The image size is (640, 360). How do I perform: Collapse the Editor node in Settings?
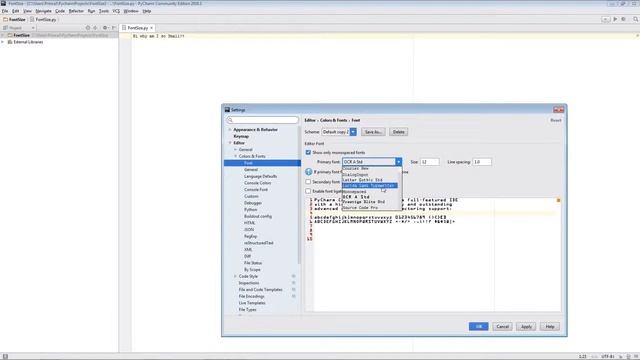[230, 143]
